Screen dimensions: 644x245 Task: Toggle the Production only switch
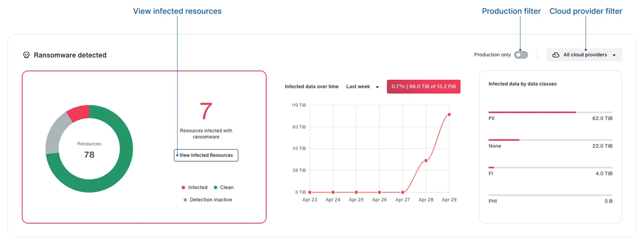point(521,55)
